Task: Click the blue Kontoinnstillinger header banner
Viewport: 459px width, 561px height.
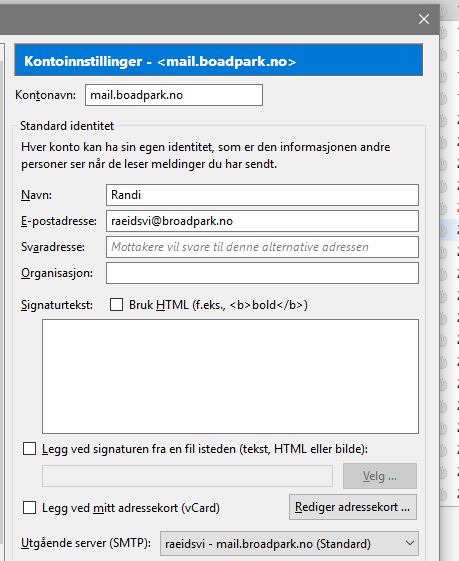Action: pyautogui.click(x=219, y=60)
